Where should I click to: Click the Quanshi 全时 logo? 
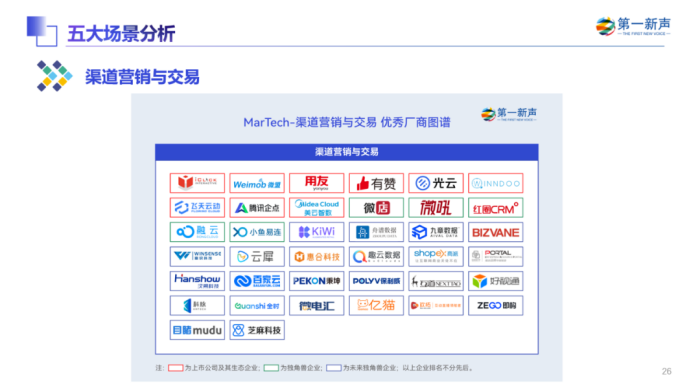257,306
